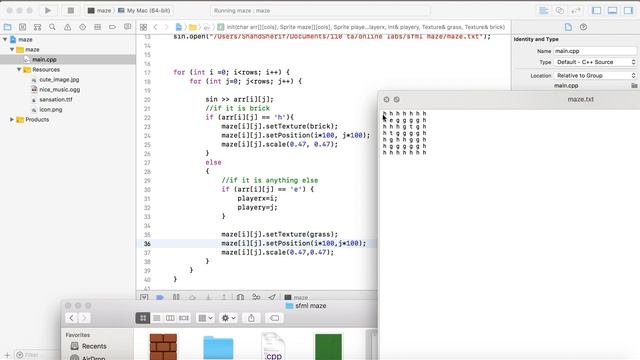Open the Issue navigator warning icon

pyautogui.click(x=67, y=27)
